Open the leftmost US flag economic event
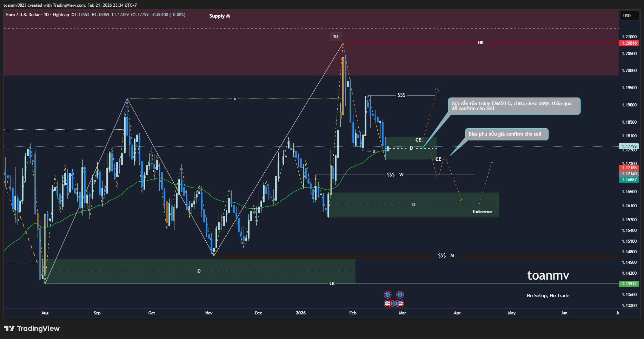The image size is (644, 339). tap(388, 303)
